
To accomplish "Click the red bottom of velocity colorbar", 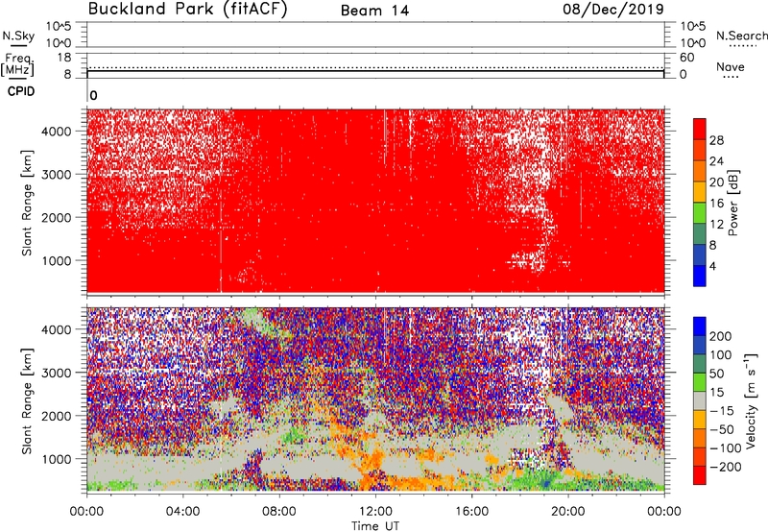I will tap(700, 475).
